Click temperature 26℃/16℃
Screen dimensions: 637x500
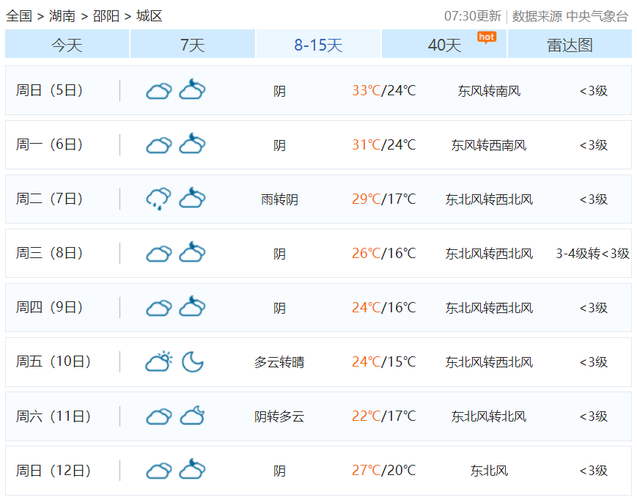click(384, 253)
